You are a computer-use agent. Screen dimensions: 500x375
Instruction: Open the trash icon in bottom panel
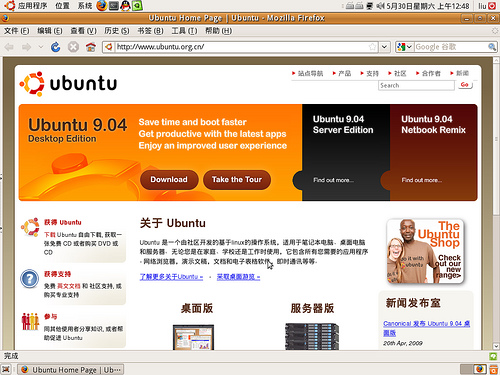point(494,369)
